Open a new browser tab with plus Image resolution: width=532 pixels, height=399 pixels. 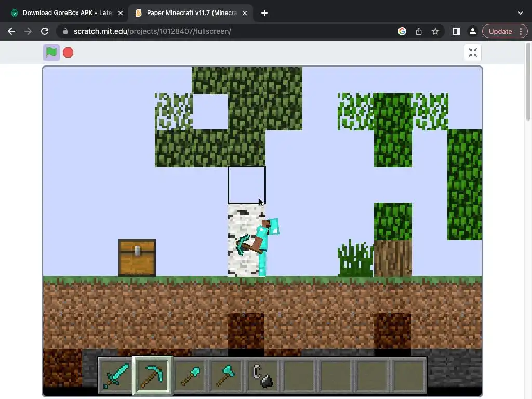[264, 13]
